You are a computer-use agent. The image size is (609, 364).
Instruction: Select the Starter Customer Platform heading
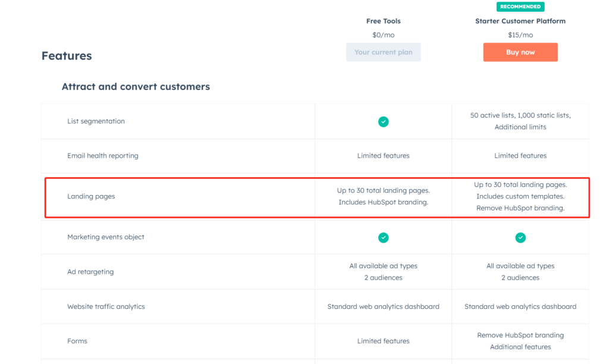(520, 21)
